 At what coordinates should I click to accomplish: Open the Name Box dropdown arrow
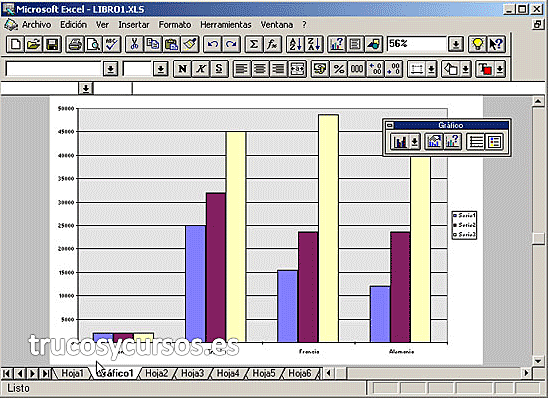[86, 88]
